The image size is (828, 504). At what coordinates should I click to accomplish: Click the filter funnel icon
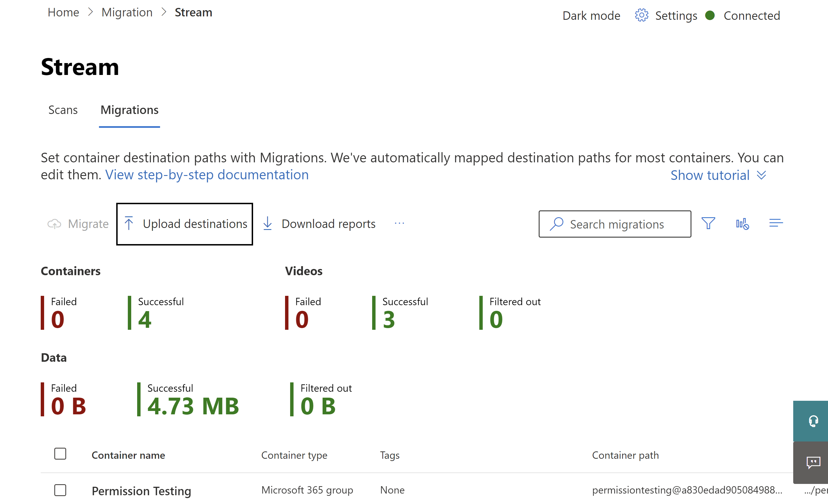pos(709,224)
